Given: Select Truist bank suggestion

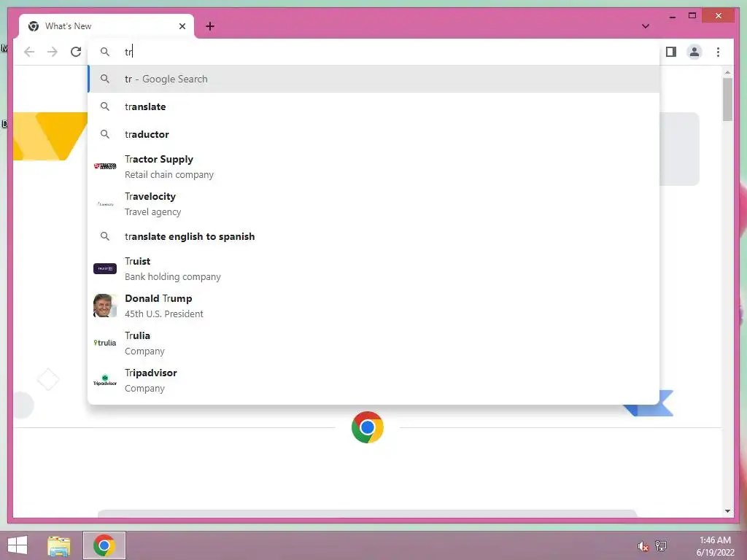Looking at the screenshot, I should click(374, 268).
